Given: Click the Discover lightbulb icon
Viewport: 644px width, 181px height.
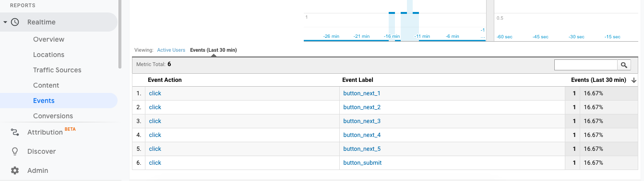Looking at the screenshot, I should 15,151.
